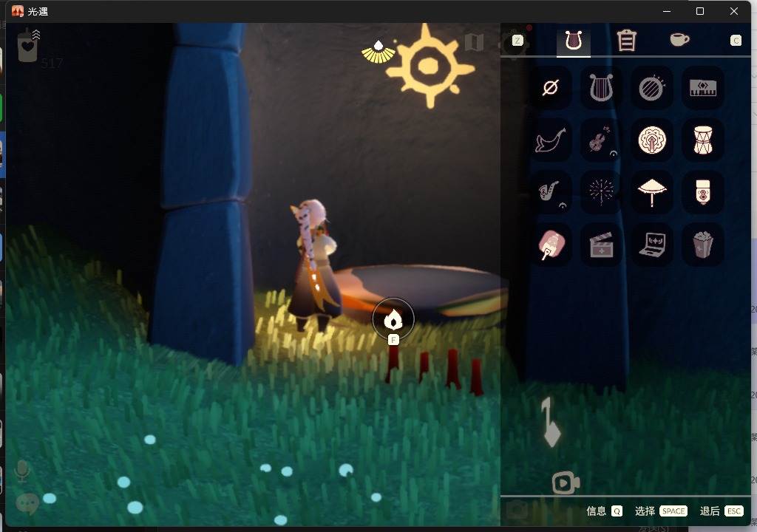Open the map icon beside sun emblem
This screenshot has height=532, width=757.
point(474,43)
